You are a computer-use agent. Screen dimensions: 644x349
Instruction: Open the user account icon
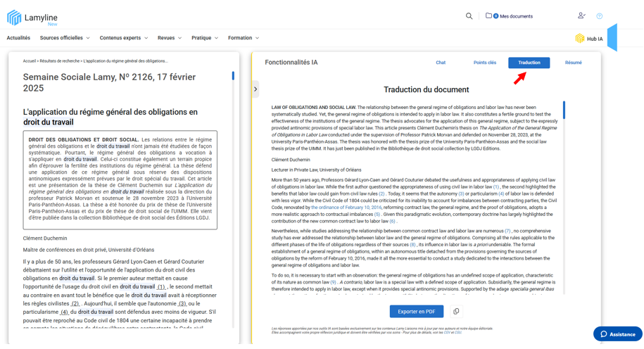tap(581, 15)
